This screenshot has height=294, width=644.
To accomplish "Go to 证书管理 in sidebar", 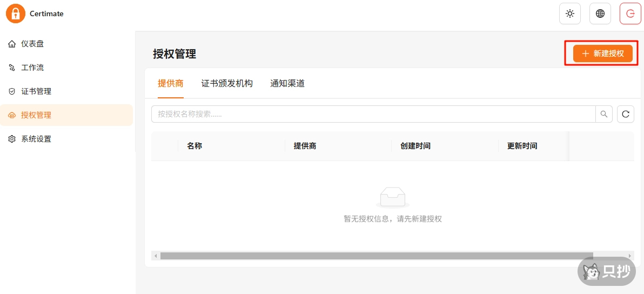I will click(36, 91).
